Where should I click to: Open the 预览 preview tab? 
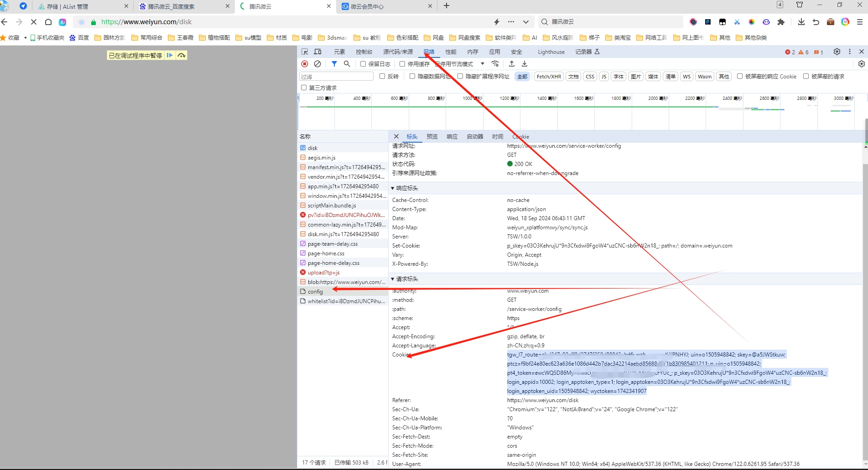pyautogui.click(x=432, y=137)
